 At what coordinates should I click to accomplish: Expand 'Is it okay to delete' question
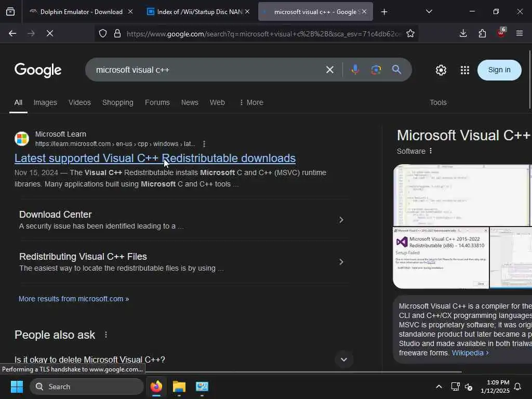(x=344, y=360)
